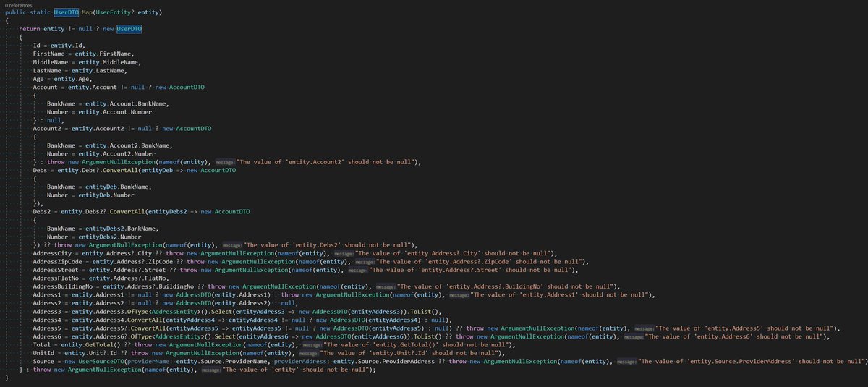Click 'Number = entityDebs2.Number' line
Image resolution: width=868 pixels, height=387 pixels.
(94, 239)
